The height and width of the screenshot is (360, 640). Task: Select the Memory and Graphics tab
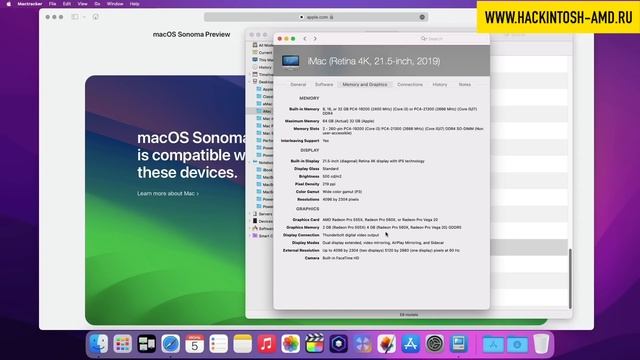click(x=365, y=84)
